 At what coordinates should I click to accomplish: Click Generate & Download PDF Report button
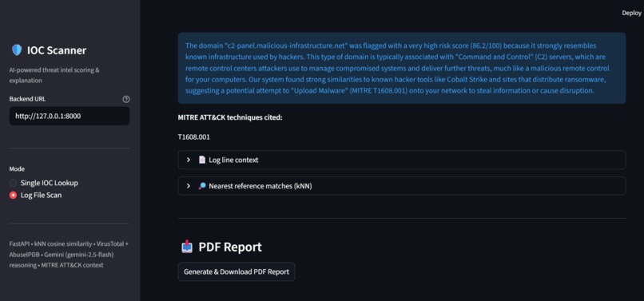[237, 271]
